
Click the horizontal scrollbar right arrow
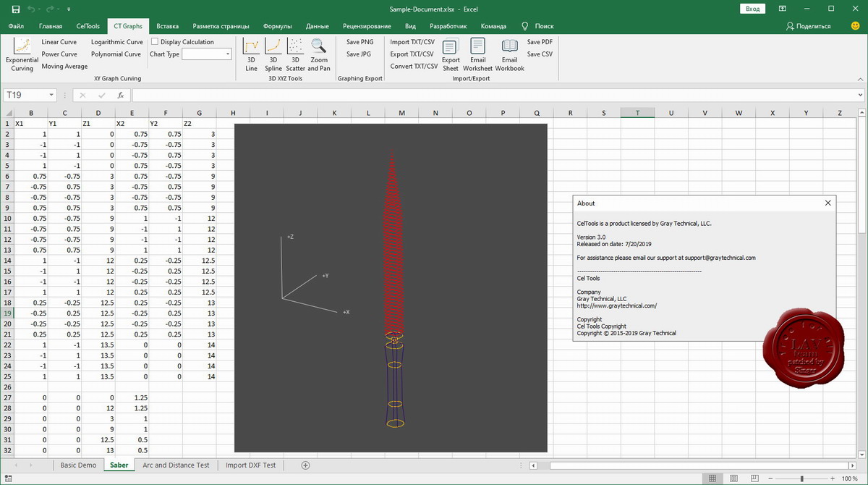pyautogui.click(x=854, y=465)
